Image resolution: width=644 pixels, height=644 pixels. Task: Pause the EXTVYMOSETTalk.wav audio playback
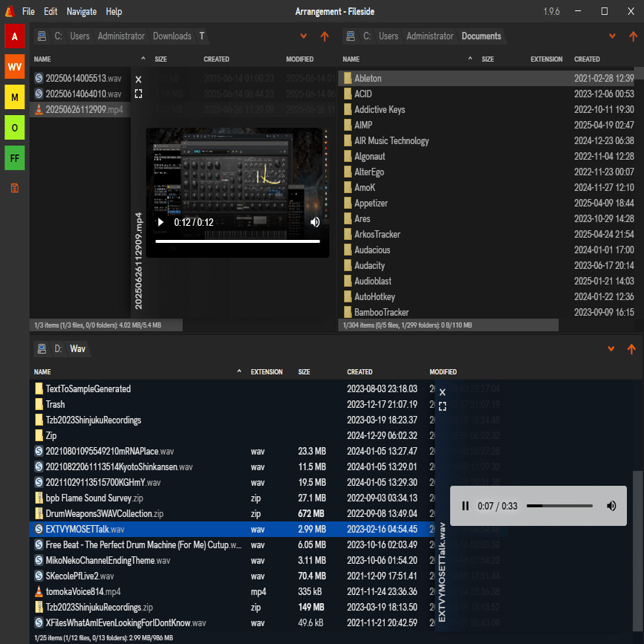click(465, 506)
